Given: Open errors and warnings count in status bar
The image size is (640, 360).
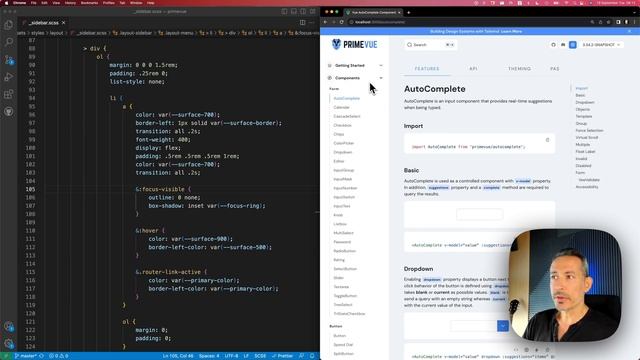Looking at the screenshot, I should pyautogui.click(x=59, y=356).
